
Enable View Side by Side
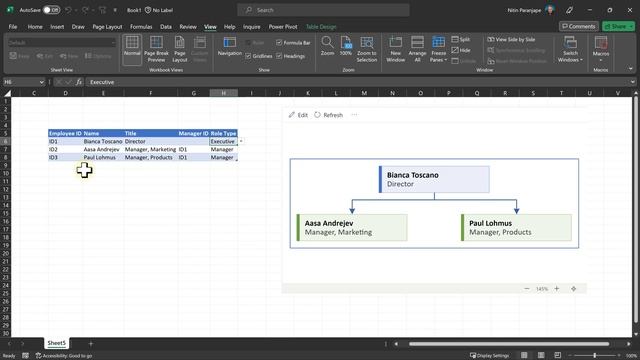point(511,39)
